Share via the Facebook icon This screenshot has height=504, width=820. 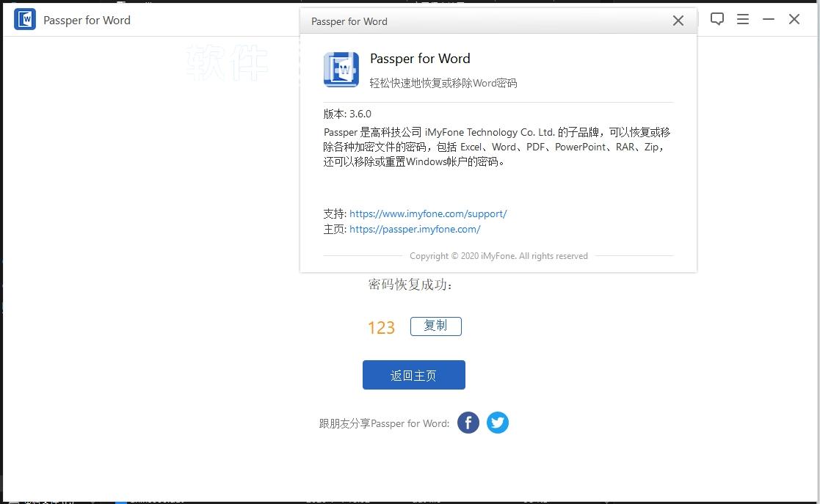pyautogui.click(x=468, y=423)
